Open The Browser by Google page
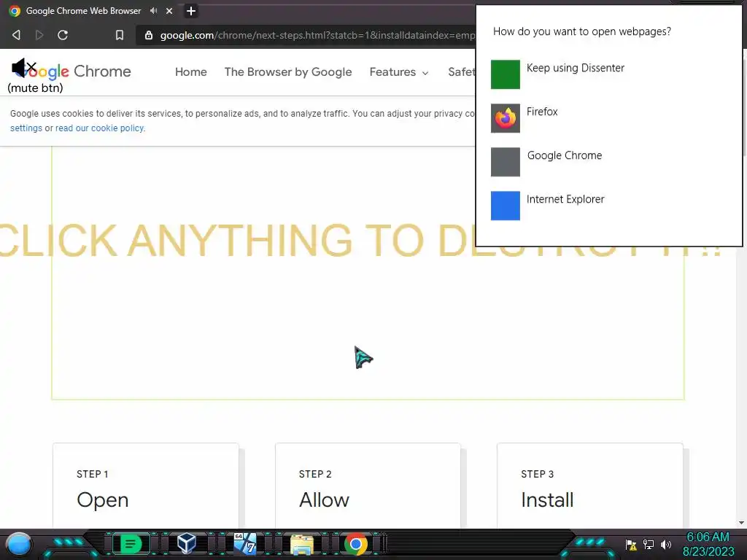 click(x=288, y=72)
